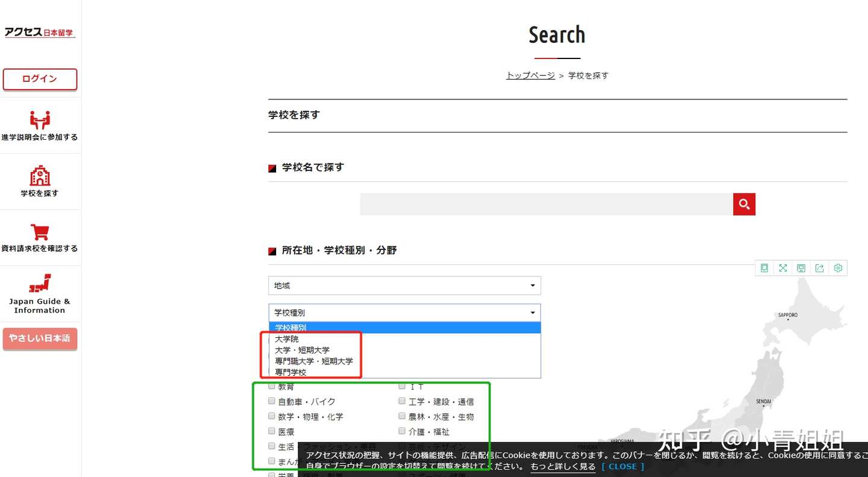The width and height of the screenshot is (868, 477).
Task: Check the 教育 checkbox
Action: pyautogui.click(x=272, y=385)
